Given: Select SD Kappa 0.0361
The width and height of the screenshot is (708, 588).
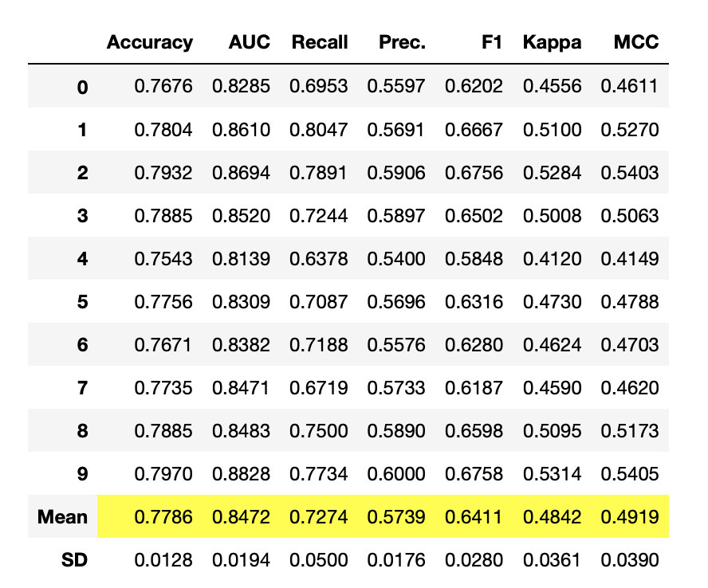Looking at the screenshot, I should (552, 560).
